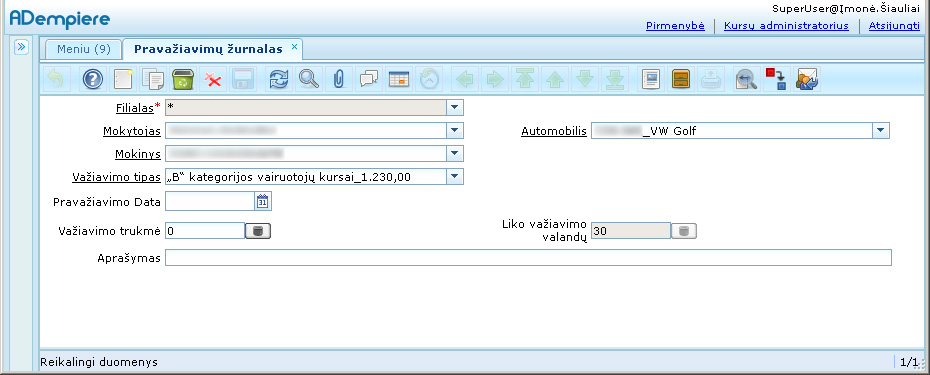Expand the left sidebar with the chevron button
930x375 pixels.
(x=21, y=47)
